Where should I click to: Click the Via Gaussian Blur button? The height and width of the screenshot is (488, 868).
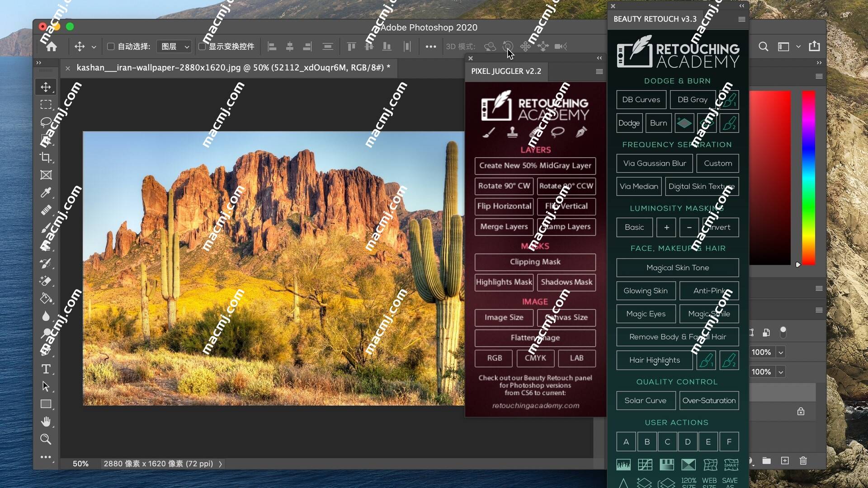pos(654,163)
